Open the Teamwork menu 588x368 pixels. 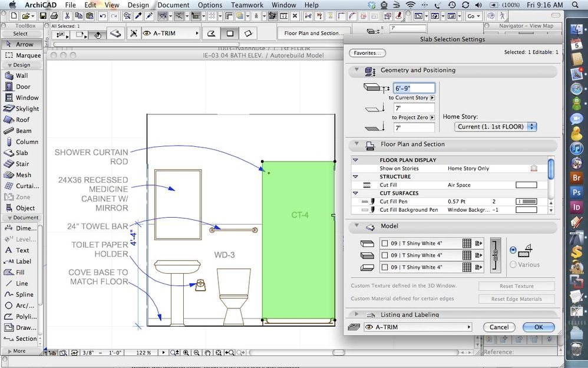(247, 5)
